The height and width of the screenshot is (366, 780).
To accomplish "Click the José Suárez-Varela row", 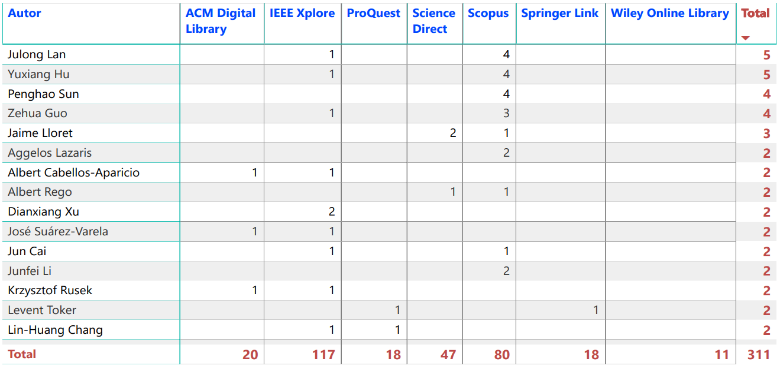I will pyautogui.click(x=389, y=231).
